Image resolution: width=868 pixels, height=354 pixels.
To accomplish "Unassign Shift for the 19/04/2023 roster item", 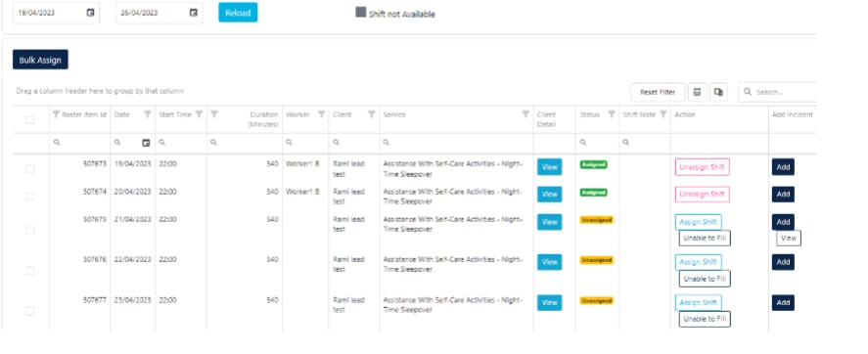I will 702,167.
